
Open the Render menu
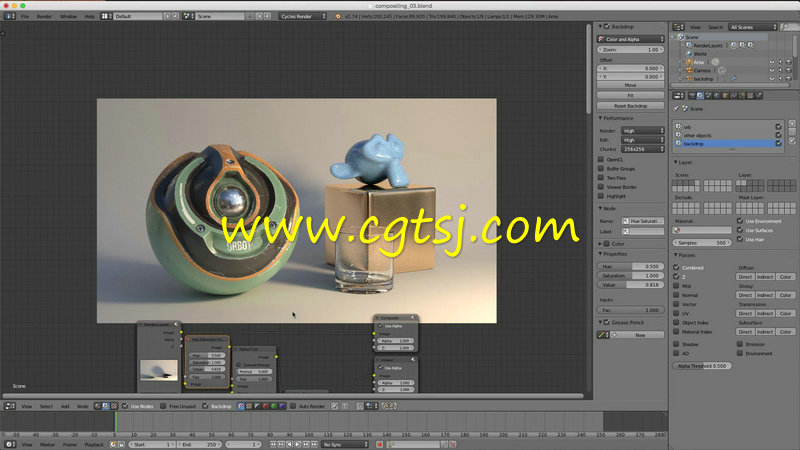[x=44, y=16]
